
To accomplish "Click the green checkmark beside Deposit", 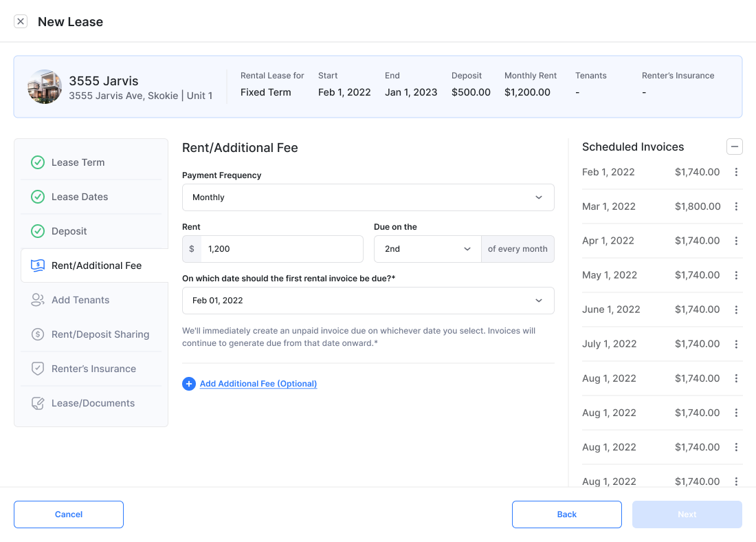I will click(x=38, y=231).
